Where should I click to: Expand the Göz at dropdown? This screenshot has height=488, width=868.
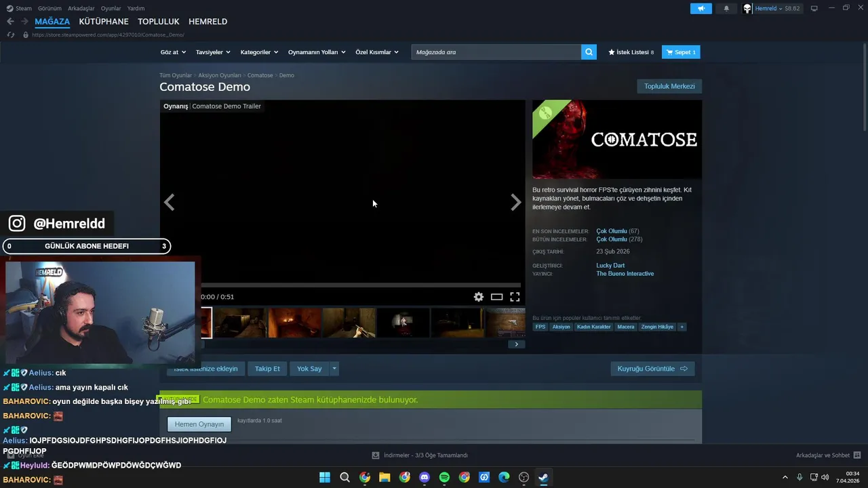click(x=173, y=52)
